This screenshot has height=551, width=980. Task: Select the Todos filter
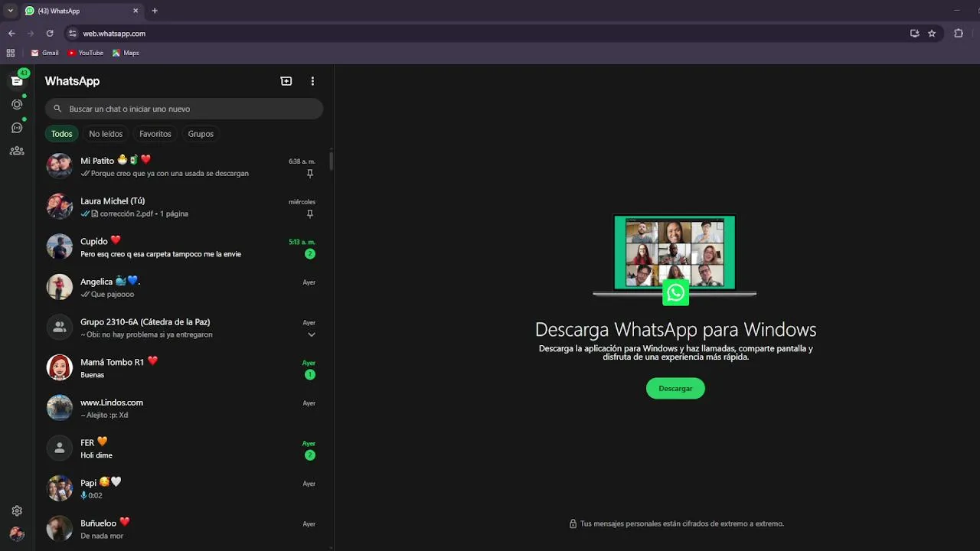click(x=62, y=134)
